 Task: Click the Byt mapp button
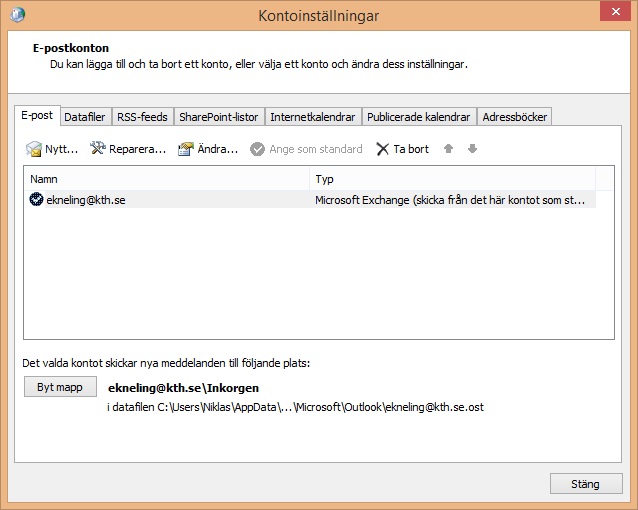tap(60, 387)
